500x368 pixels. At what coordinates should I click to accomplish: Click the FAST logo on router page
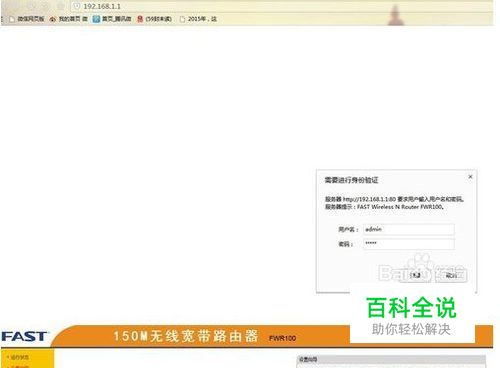coord(24,336)
